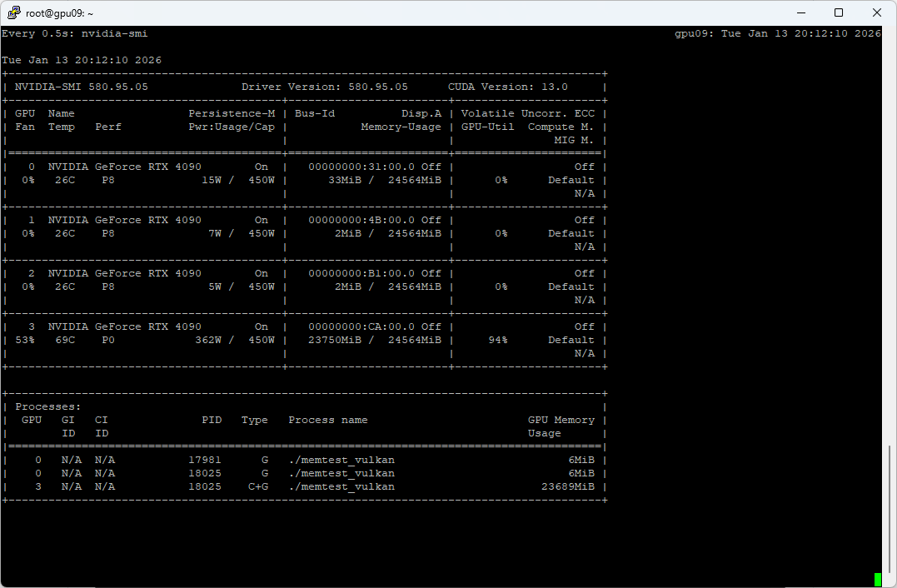Image resolution: width=897 pixels, height=588 pixels.
Task: Click the terminal vertical scrollbar thumb
Action: (x=891, y=504)
